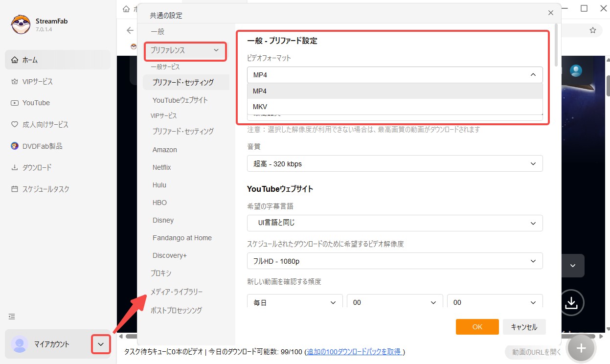This screenshot has width=610, height=364.
Task: Click the star bookmark icon in the address bar
Action: [x=593, y=30]
